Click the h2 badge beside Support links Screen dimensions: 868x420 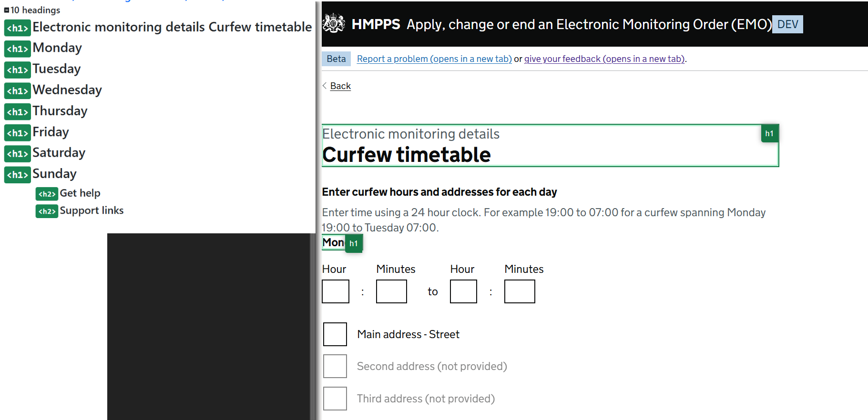coord(47,211)
